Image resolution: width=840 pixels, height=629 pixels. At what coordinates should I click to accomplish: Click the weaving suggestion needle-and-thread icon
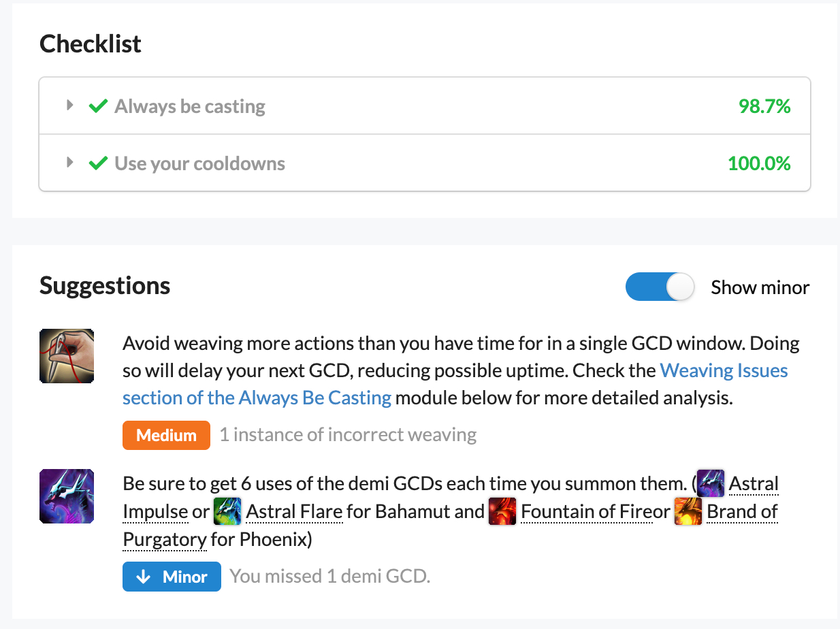pos(67,355)
